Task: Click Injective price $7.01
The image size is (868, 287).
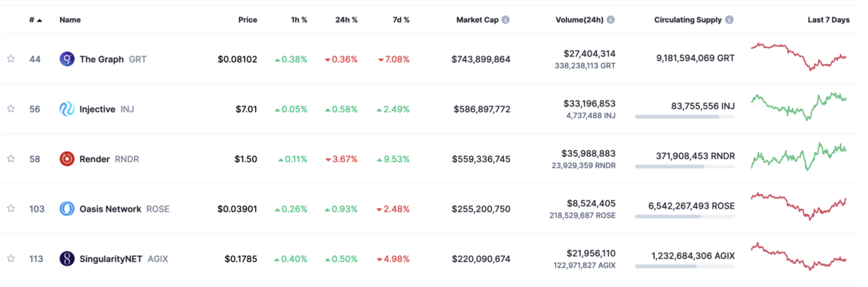Action: click(x=247, y=109)
